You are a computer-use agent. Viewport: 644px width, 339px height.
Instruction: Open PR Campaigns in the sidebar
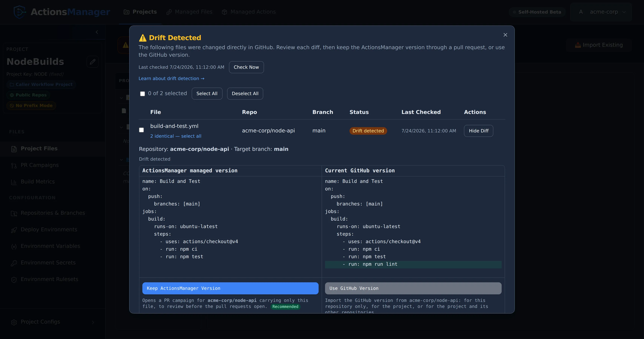pyautogui.click(x=53, y=165)
